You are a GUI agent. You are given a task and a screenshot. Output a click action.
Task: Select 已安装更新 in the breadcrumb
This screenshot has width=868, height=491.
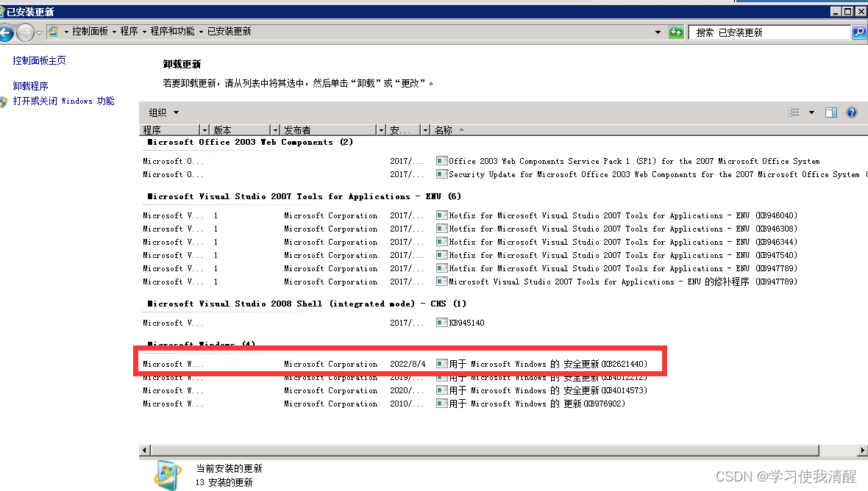[230, 32]
